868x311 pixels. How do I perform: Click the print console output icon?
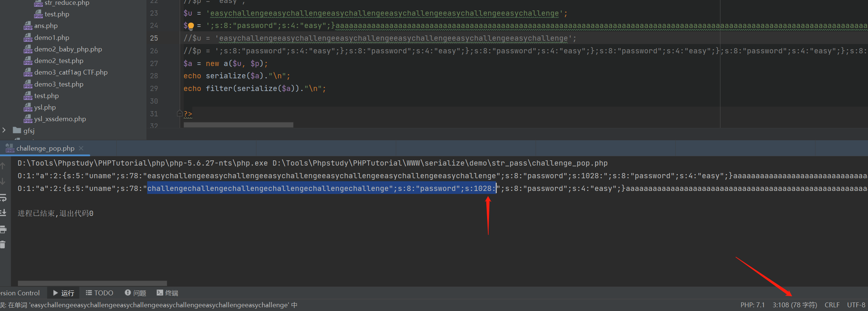(x=3, y=229)
